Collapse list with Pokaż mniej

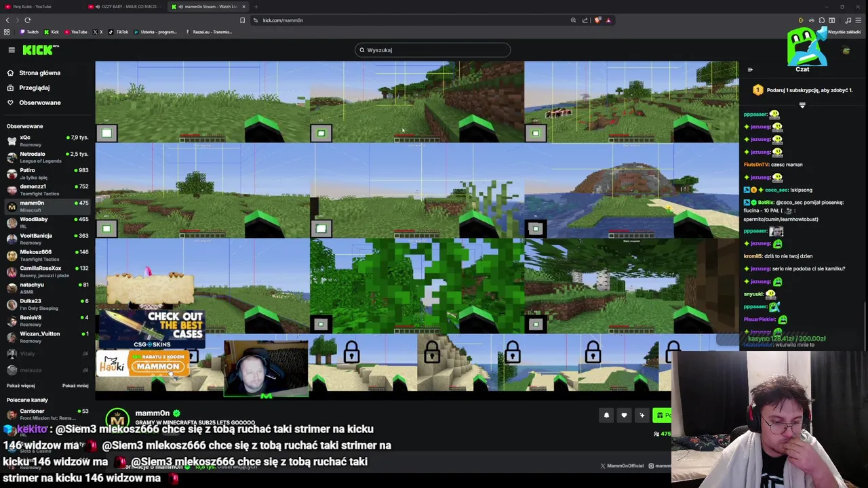point(75,386)
